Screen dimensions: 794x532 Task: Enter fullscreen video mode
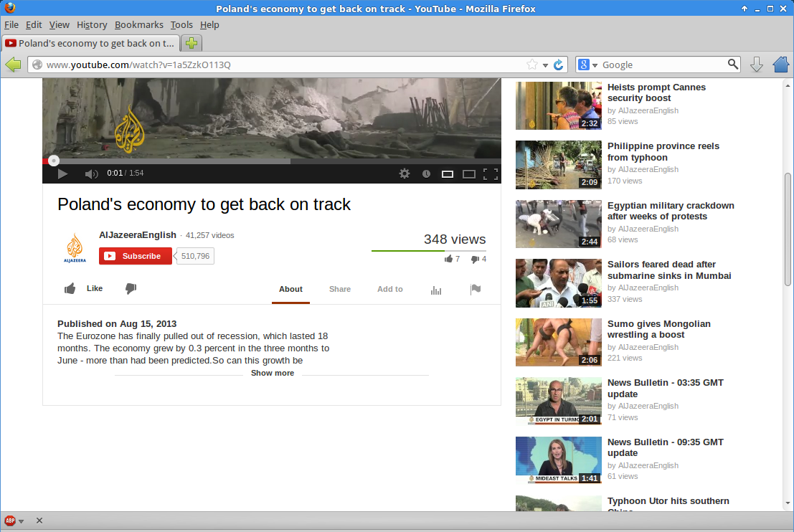click(x=490, y=174)
